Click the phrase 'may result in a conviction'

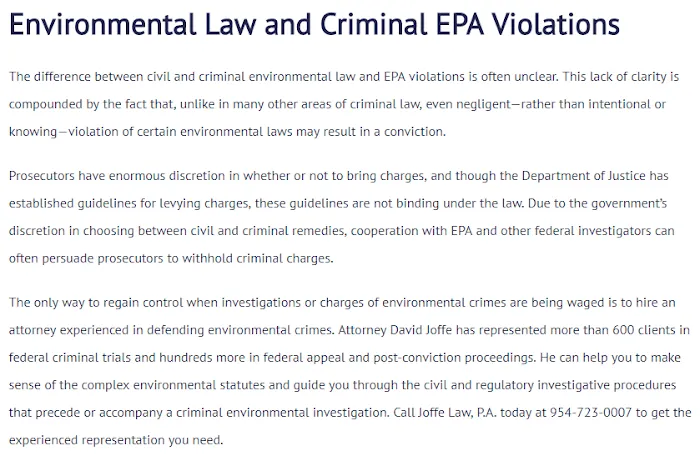coord(370,132)
